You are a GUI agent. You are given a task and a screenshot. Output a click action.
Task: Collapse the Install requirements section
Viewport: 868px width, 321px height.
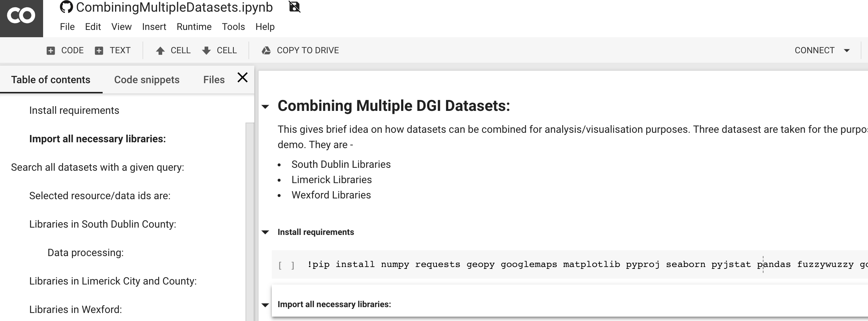coord(266,232)
